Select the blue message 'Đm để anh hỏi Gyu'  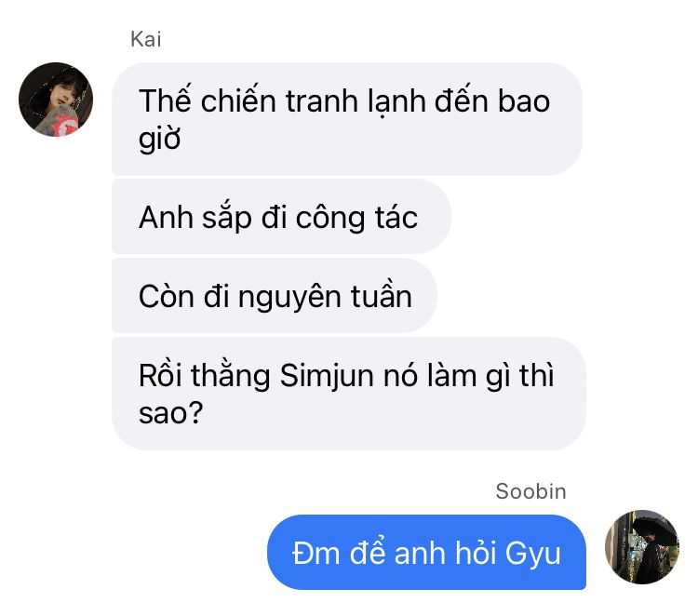426,553
